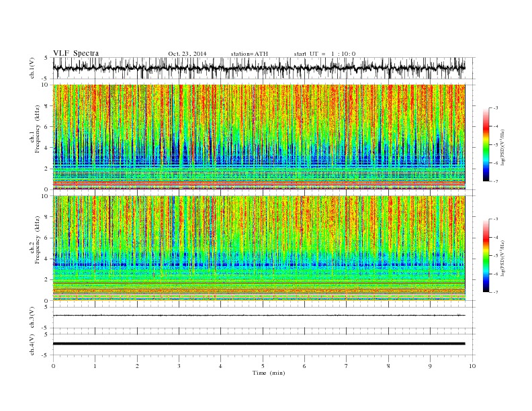Click inside the ch.2 spectrogram panel

point(259,248)
